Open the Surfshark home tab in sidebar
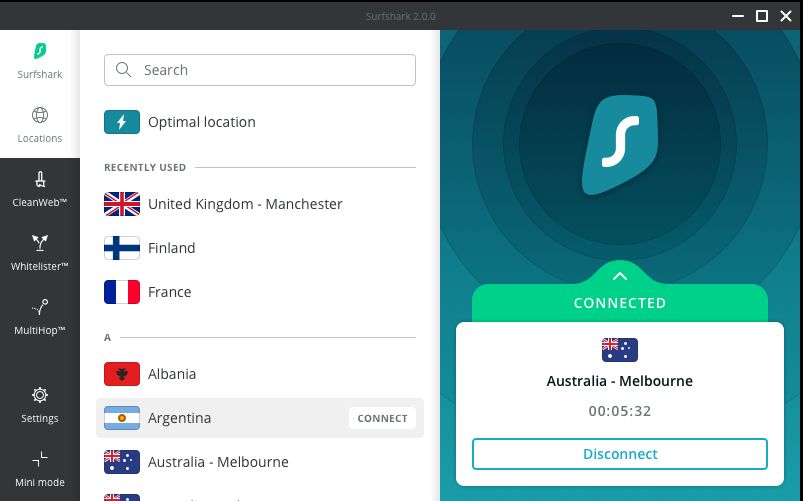 click(39, 61)
